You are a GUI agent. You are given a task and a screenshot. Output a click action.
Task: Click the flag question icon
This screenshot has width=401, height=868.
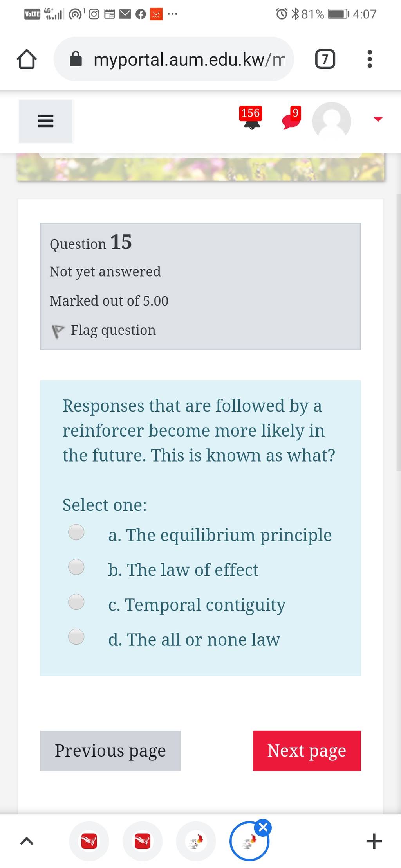point(58,331)
